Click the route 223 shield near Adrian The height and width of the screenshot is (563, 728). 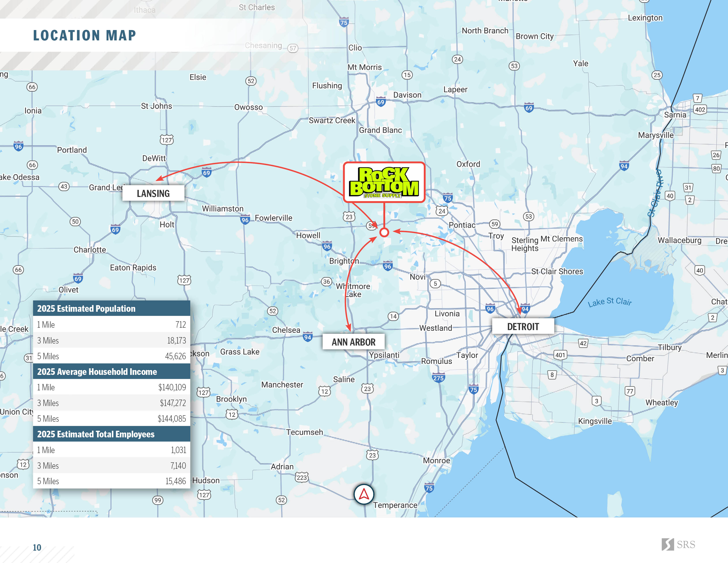coord(302,477)
